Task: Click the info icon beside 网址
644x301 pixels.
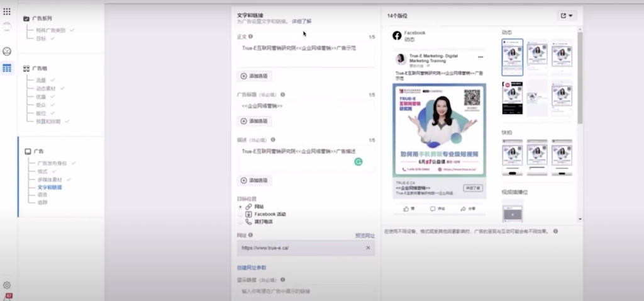Action: click(x=250, y=236)
